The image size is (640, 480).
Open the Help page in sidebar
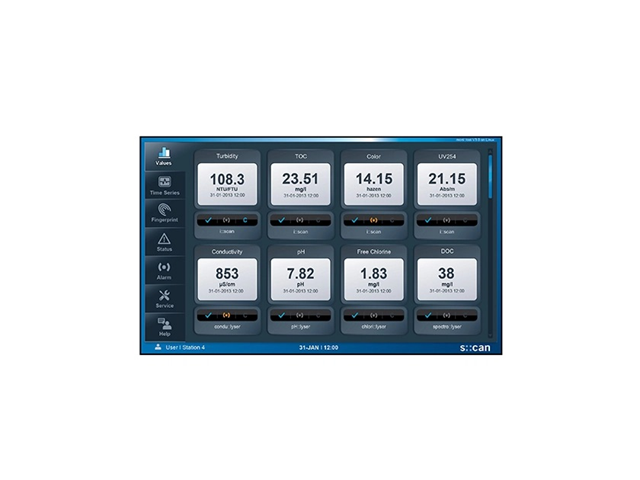click(163, 326)
